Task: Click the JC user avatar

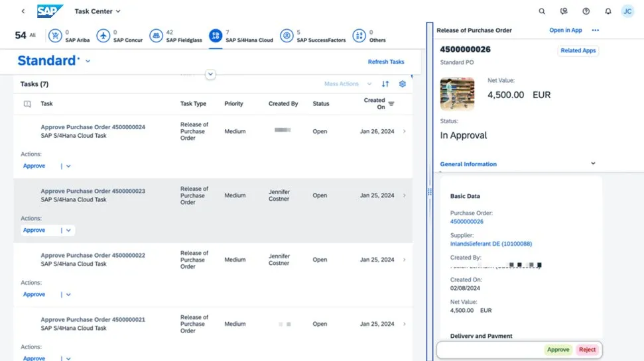Action: click(627, 11)
